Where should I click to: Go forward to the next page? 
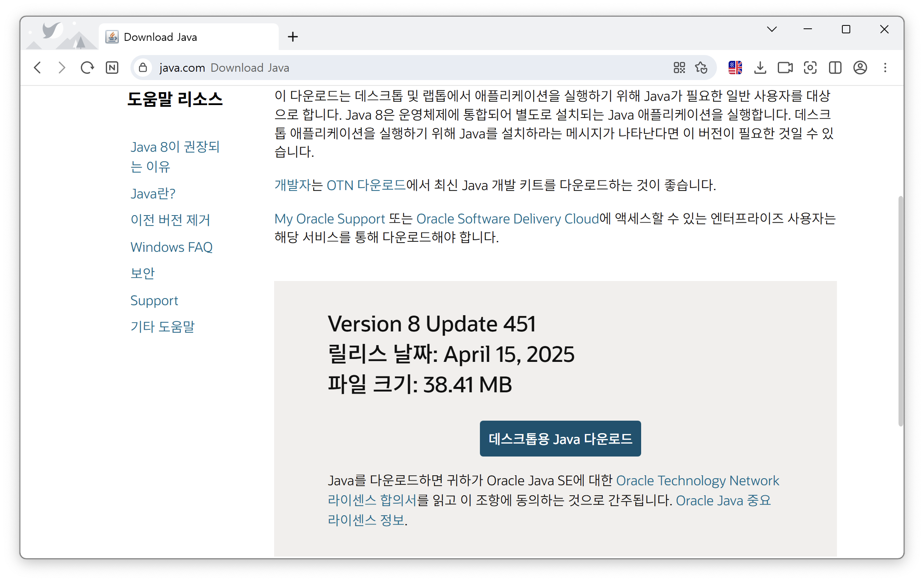pyautogui.click(x=62, y=68)
